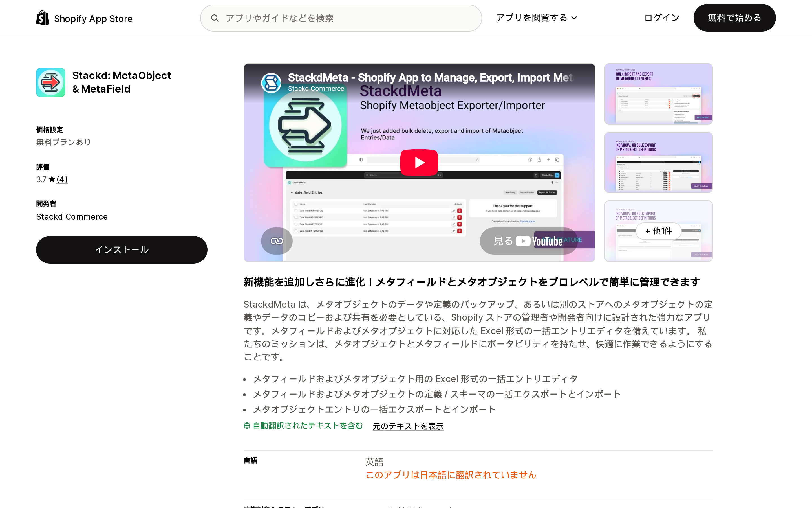The image size is (812, 508).
Task: Click the Stackd Commerce channel avatar in video
Action: tap(271, 83)
